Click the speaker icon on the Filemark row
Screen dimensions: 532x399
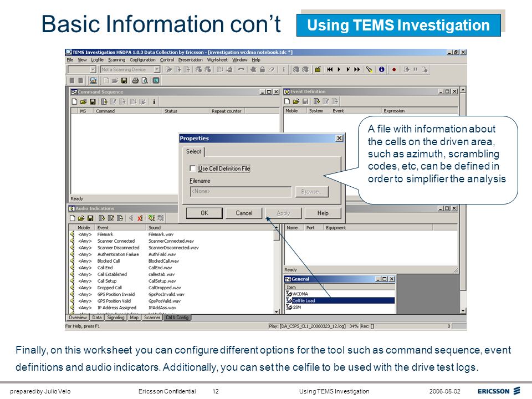pos(72,234)
